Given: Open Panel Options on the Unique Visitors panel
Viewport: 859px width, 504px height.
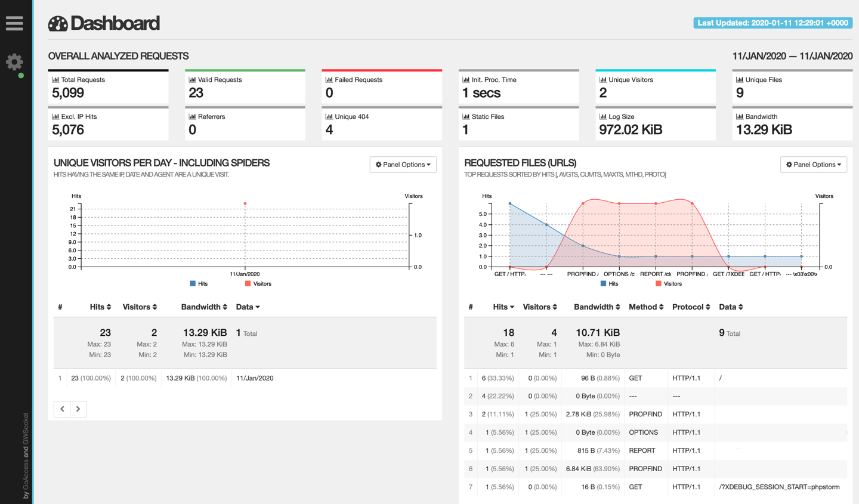Looking at the screenshot, I should (x=403, y=165).
